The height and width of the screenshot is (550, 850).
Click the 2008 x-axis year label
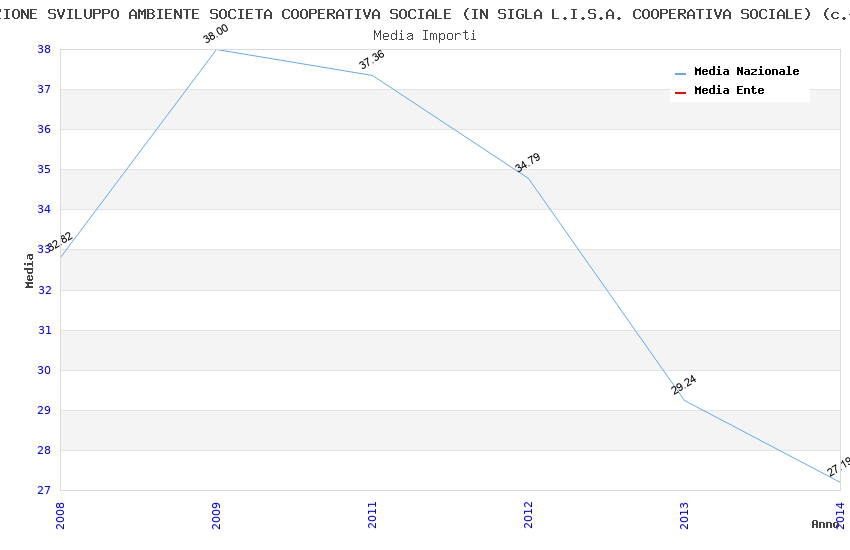point(60,515)
